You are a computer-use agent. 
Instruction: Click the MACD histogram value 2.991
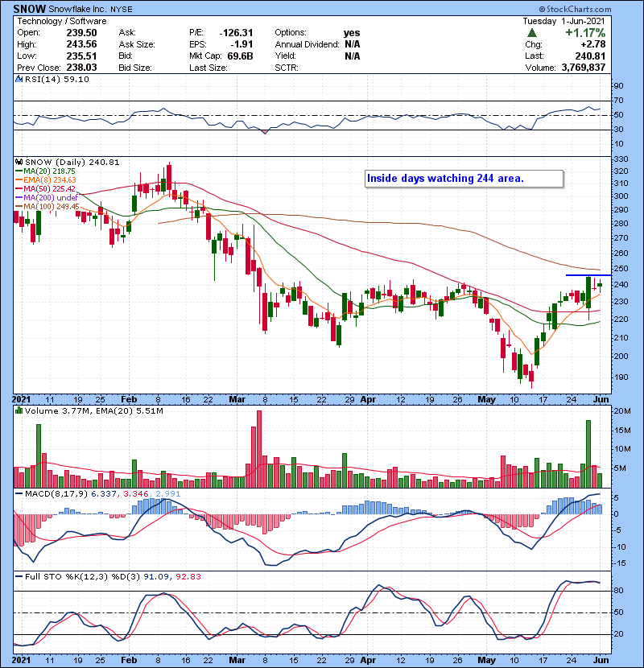168,493
